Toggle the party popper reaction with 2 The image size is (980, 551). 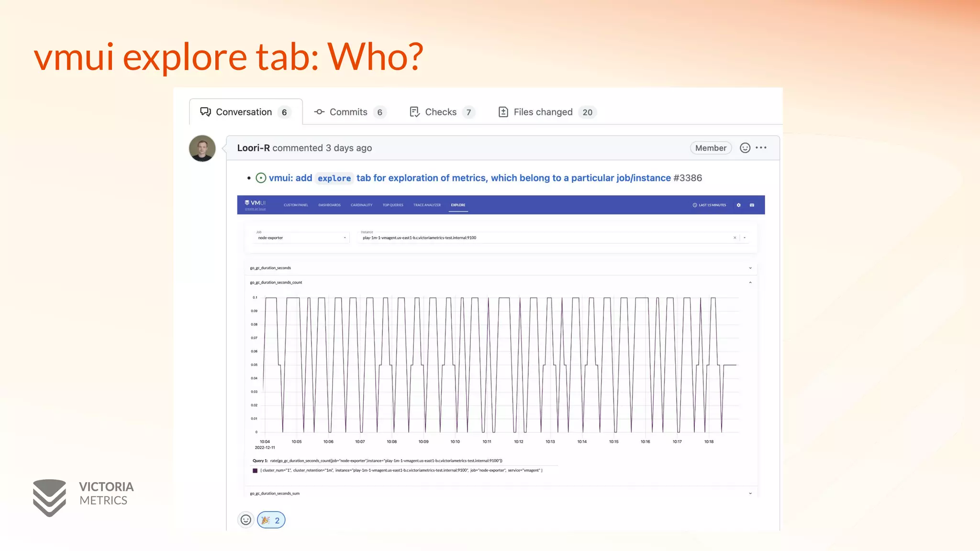[x=271, y=520]
